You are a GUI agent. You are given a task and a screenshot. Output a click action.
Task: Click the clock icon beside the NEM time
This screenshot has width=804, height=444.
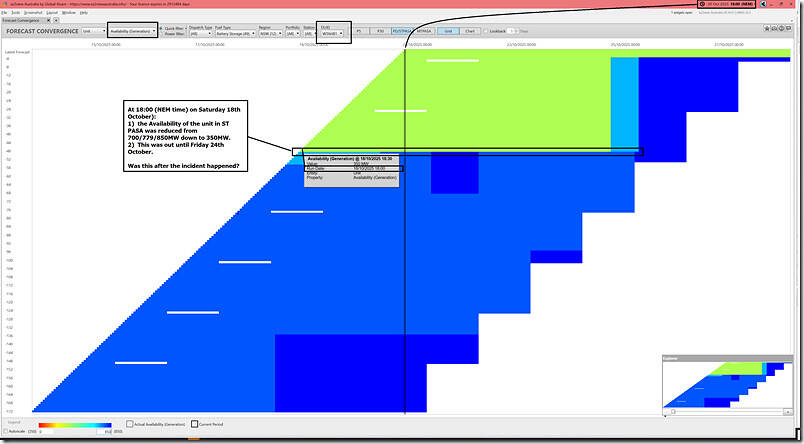pyautogui.click(x=702, y=4)
